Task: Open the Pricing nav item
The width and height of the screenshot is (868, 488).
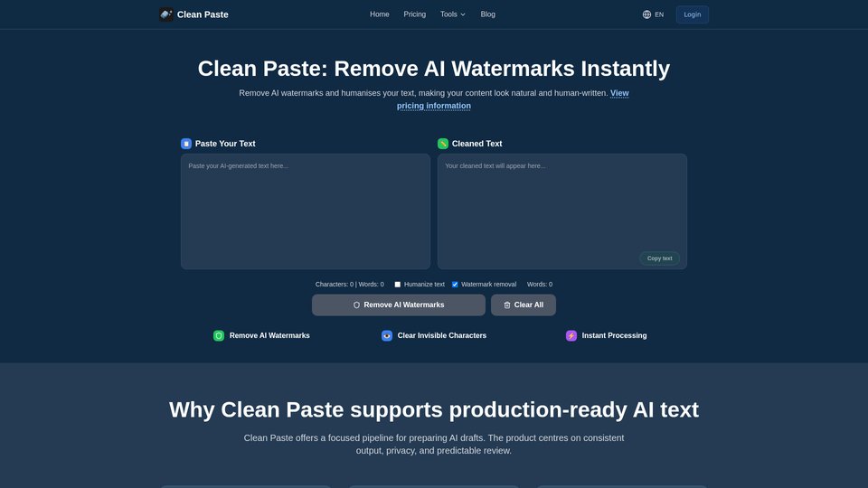Action: point(415,14)
